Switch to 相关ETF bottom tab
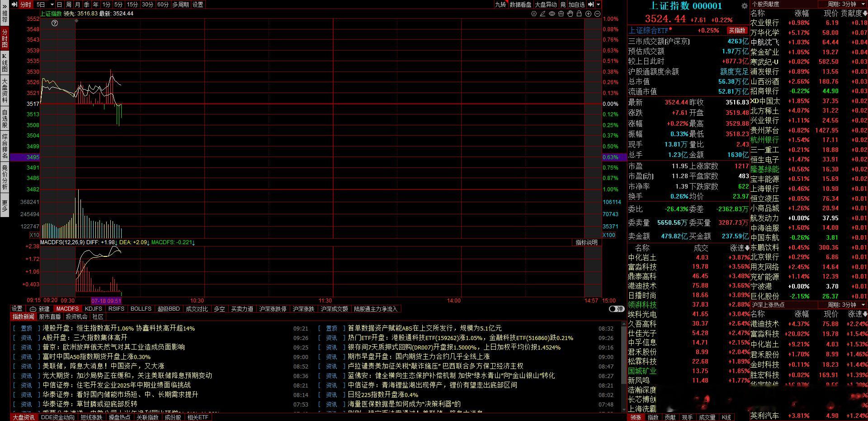Viewport: 868px width, 421px height. pos(198,417)
